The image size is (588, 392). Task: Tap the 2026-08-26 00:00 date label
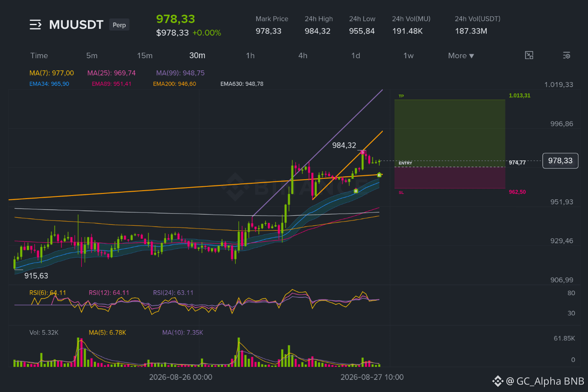(x=181, y=377)
